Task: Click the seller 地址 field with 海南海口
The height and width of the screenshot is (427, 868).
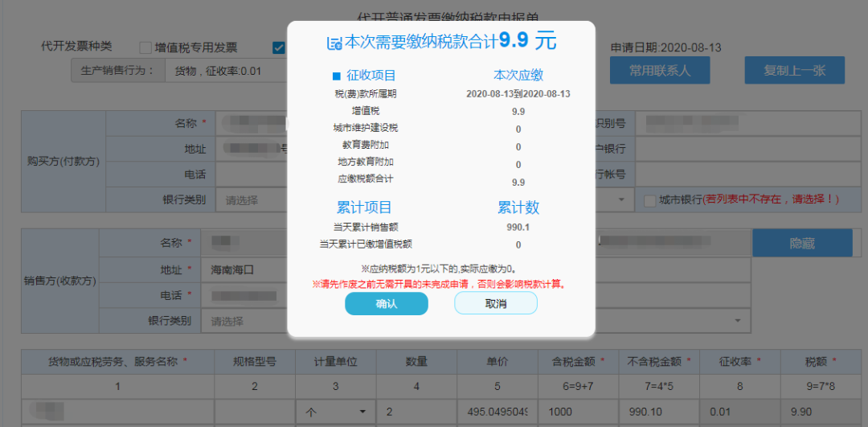Action: (x=244, y=270)
